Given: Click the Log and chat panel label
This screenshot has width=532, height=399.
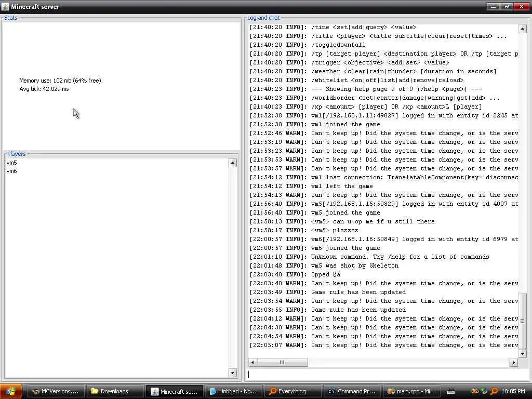Looking at the screenshot, I should point(263,18).
